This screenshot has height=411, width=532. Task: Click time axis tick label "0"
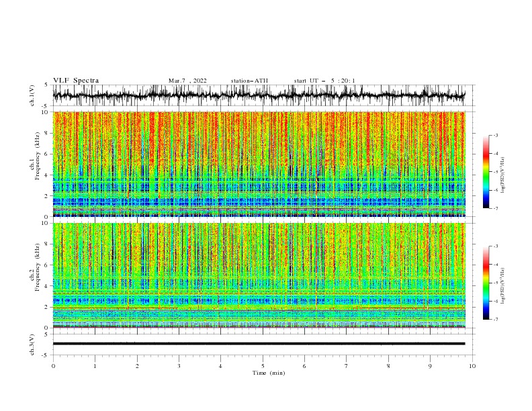click(53, 366)
